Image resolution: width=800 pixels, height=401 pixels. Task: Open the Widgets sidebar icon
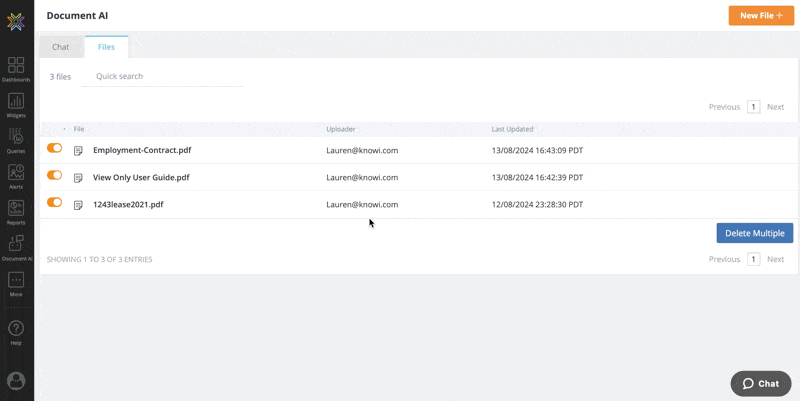pyautogui.click(x=16, y=102)
